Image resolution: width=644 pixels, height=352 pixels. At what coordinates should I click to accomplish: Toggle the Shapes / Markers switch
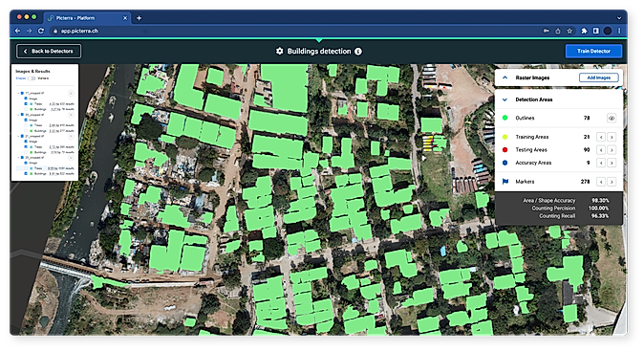coord(32,78)
